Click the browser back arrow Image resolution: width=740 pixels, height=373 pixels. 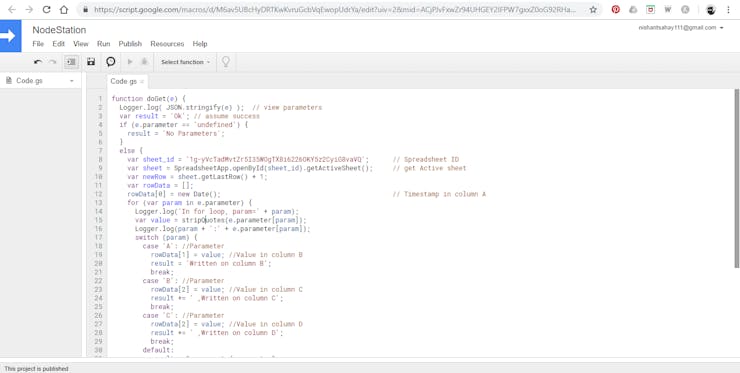tap(11, 9)
